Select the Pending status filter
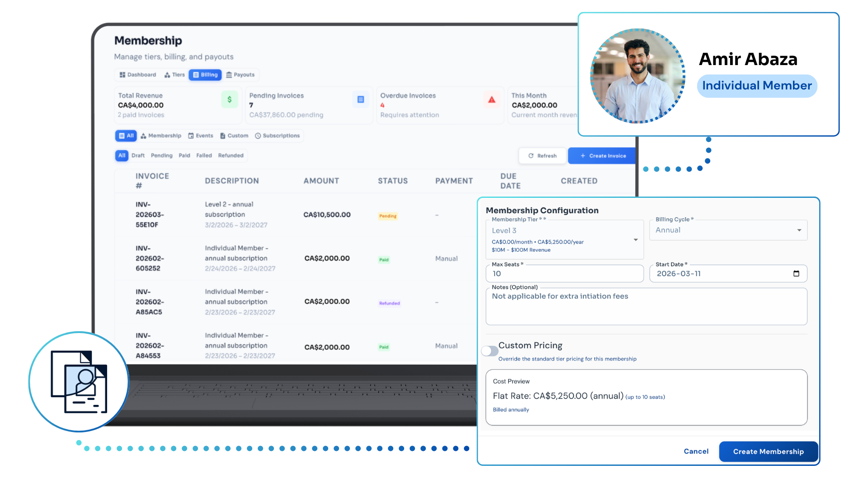The image size is (868, 488). pyautogui.click(x=161, y=155)
